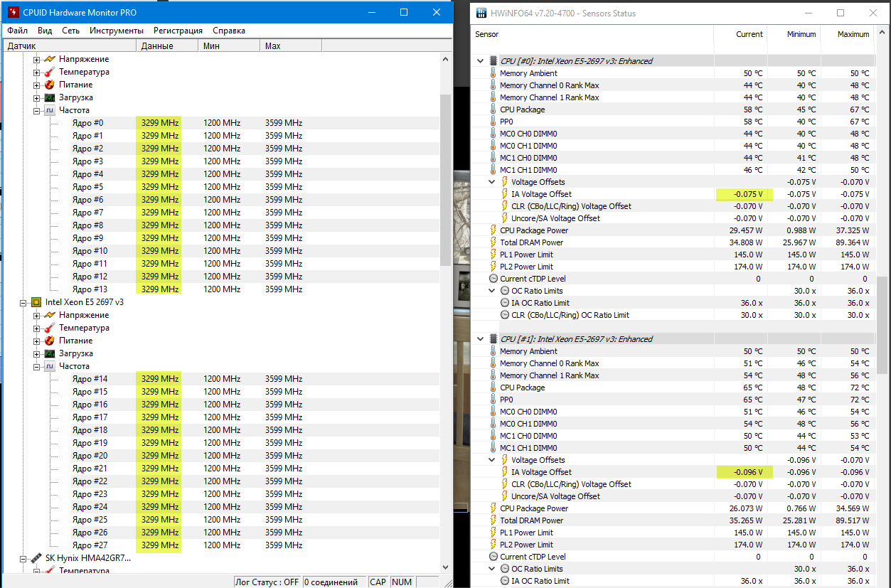Open the Регистрация menu

(178, 31)
